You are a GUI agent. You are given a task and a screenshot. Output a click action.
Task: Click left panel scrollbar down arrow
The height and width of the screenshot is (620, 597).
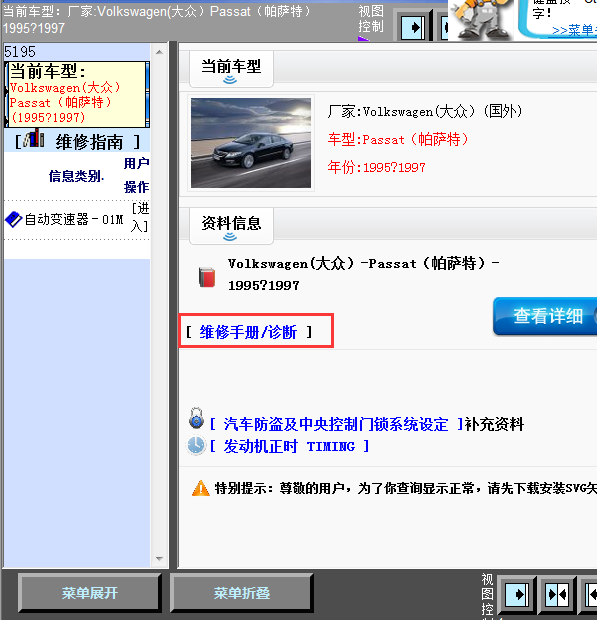pyautogui.click(x=159, y=559)
